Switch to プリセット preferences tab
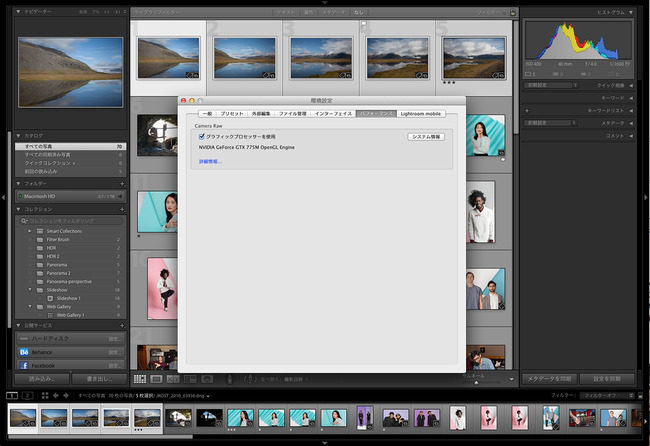 232,114
